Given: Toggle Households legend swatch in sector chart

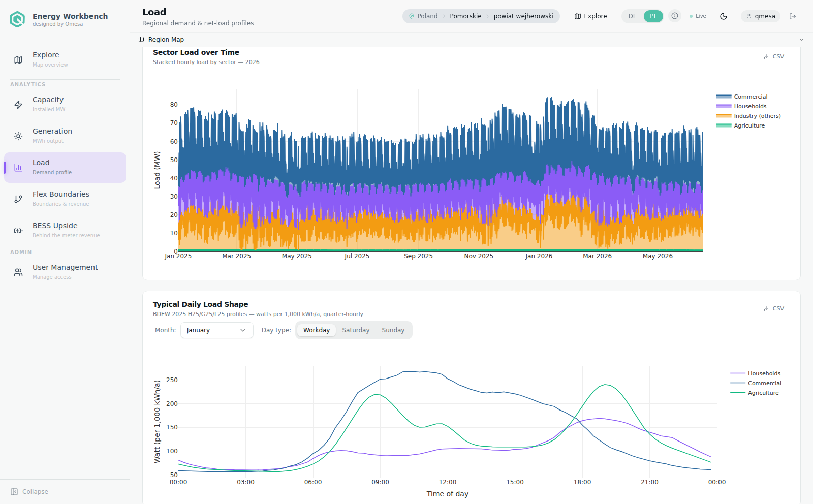Looking at the screenshot, I should pos(724,106).
